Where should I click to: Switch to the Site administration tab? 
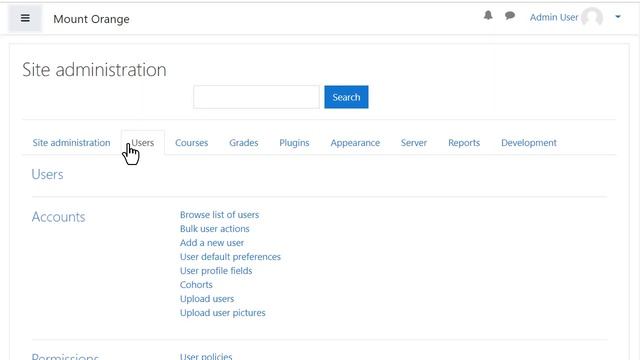71,142
